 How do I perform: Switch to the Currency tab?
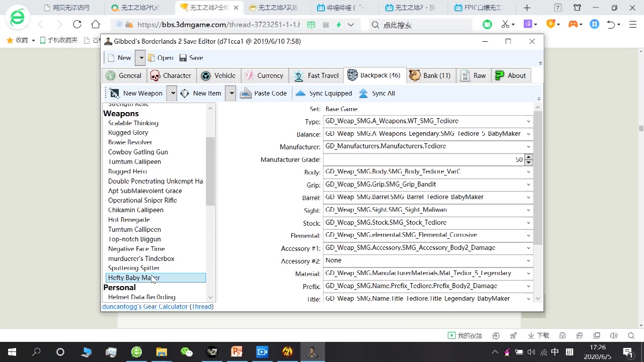(x=265, y=75)
